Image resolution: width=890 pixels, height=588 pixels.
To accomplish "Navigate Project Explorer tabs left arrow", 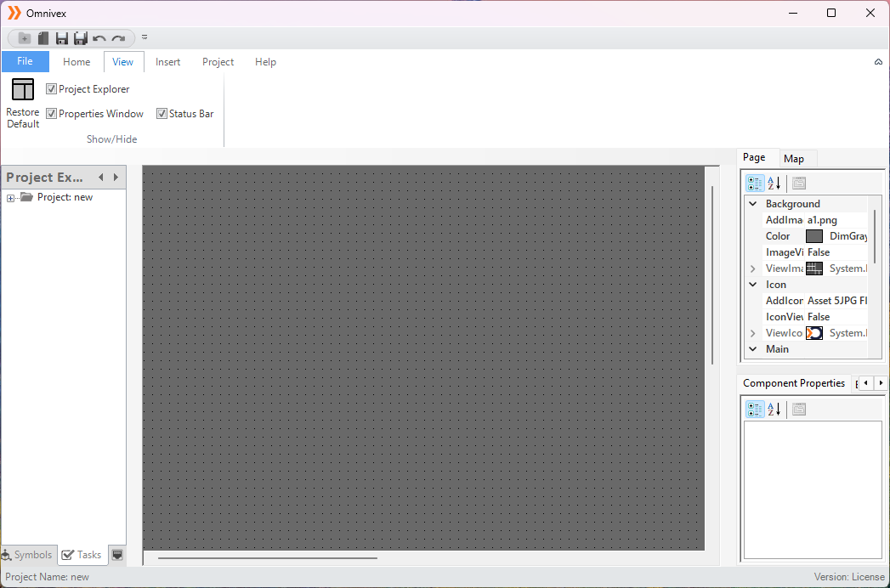I will pyautogui.click(x=100, y=177).
